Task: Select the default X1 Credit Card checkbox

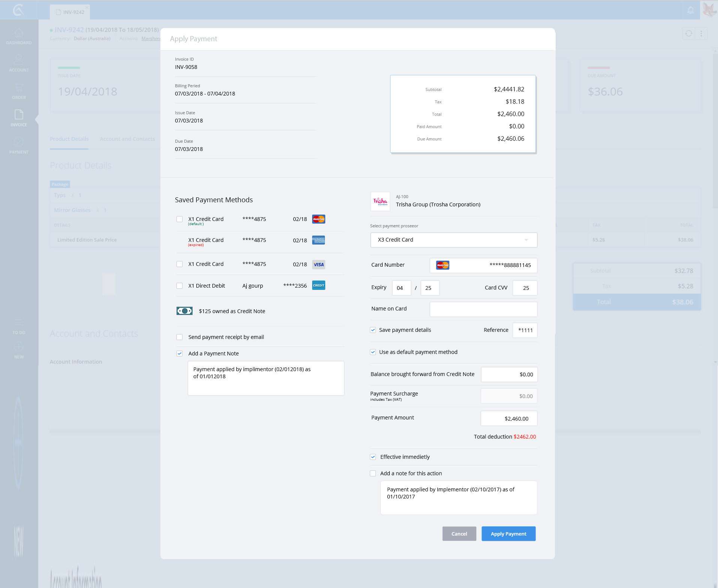Action: 179,219
